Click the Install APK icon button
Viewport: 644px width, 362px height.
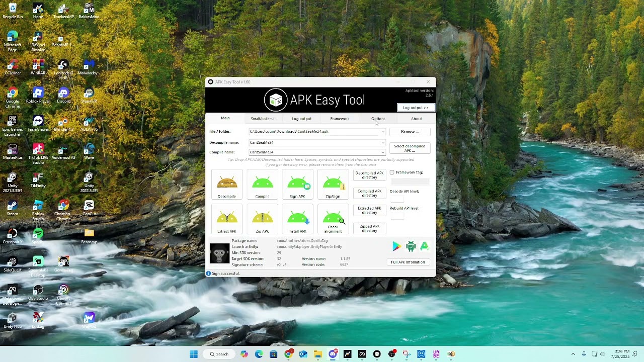[x=297, y=219]
